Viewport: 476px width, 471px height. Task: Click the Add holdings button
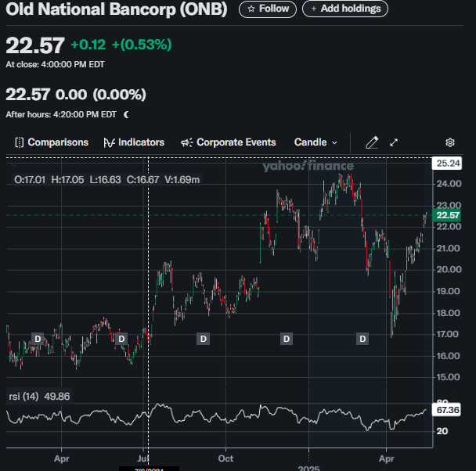point(345,9)
